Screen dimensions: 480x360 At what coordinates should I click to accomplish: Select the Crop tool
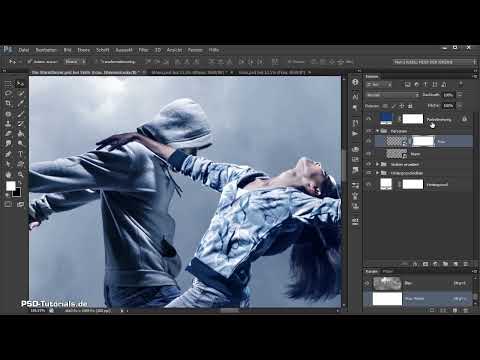pyautogui.click(x=8, y=104)
